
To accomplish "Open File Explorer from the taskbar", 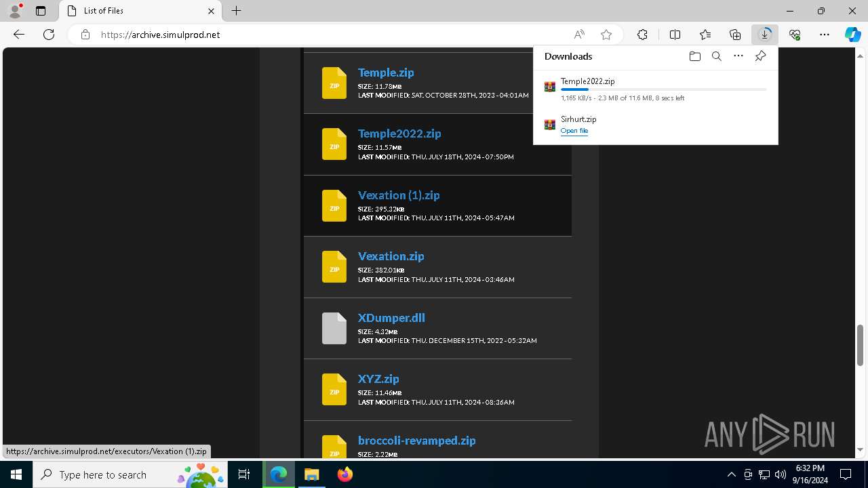I will click(311, 474).
